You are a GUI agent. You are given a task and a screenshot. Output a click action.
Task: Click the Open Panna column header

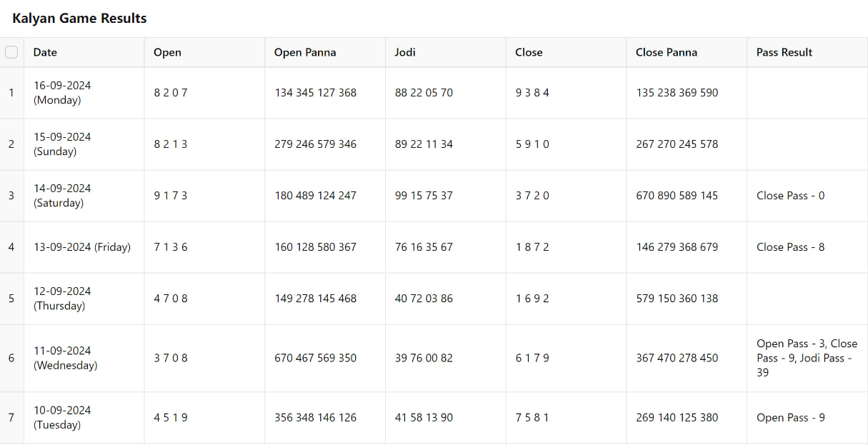[x=325, y=52]
